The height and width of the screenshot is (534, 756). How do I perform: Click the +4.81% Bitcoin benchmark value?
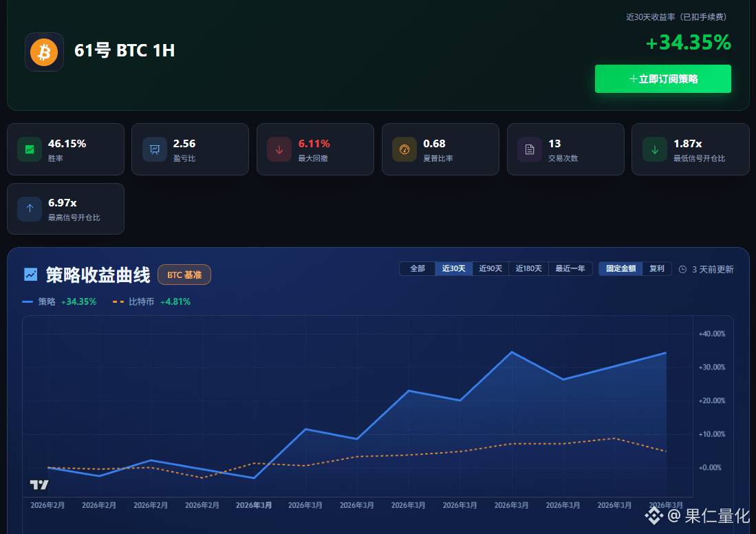click(175, 301)
